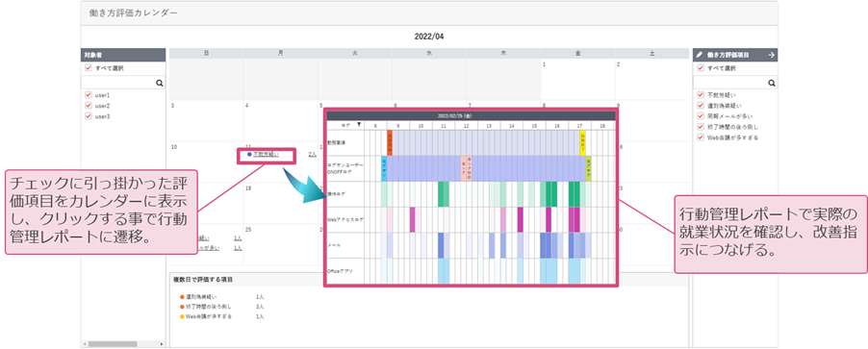Uncheck 同報メールが多い evaluation item

coord(701,116)
